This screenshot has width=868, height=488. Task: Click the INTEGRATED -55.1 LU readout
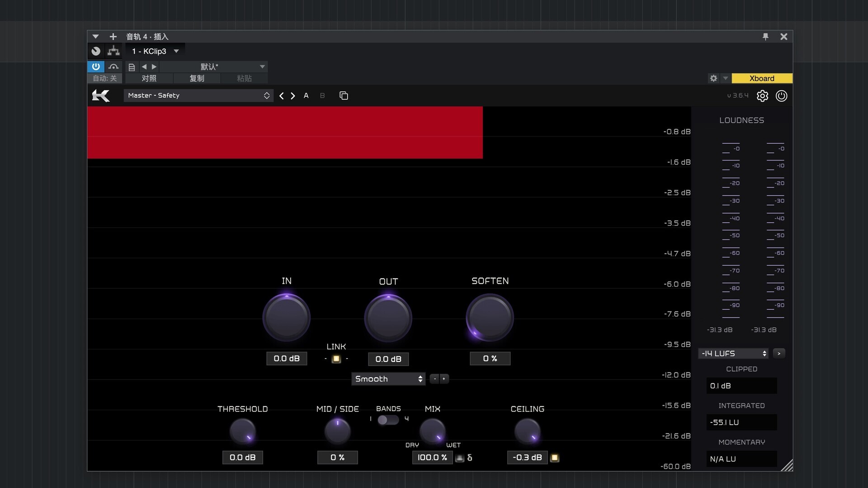point(741,422)
